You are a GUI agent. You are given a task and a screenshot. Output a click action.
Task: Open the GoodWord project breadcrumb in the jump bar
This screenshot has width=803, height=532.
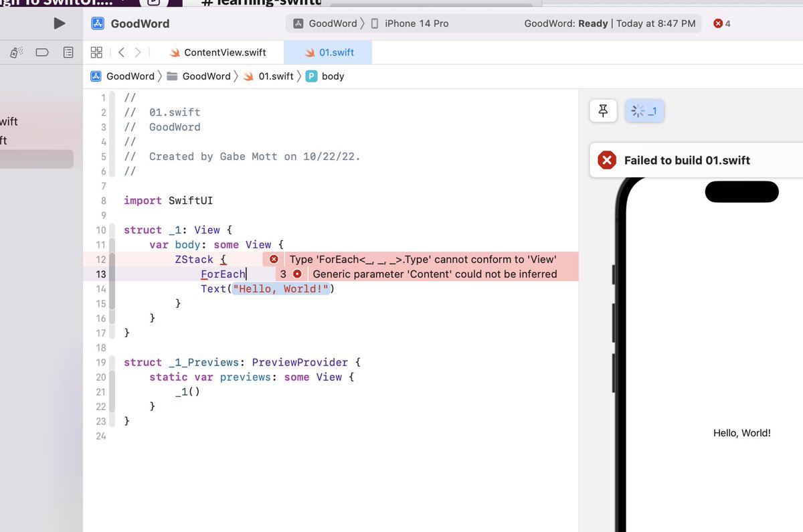click(122, 76)
